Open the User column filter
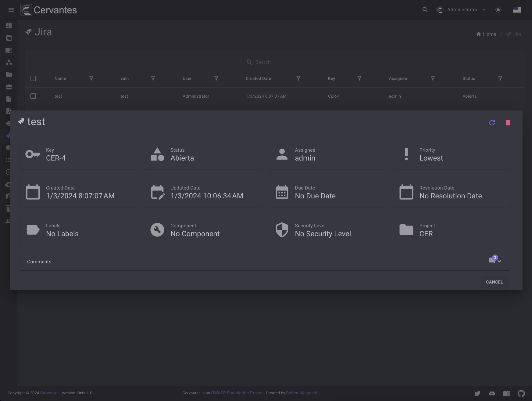The width and height of the screenshot is (532, 401). (216, 78)
